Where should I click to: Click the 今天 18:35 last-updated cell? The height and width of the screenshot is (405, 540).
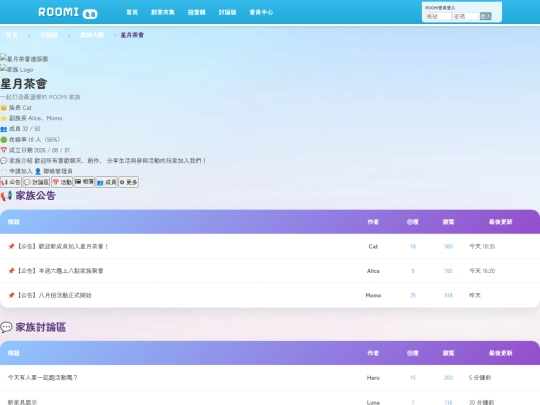click(482, 246)
